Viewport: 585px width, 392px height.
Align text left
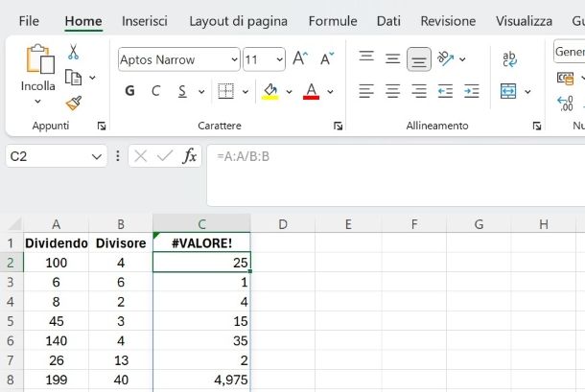366,91
